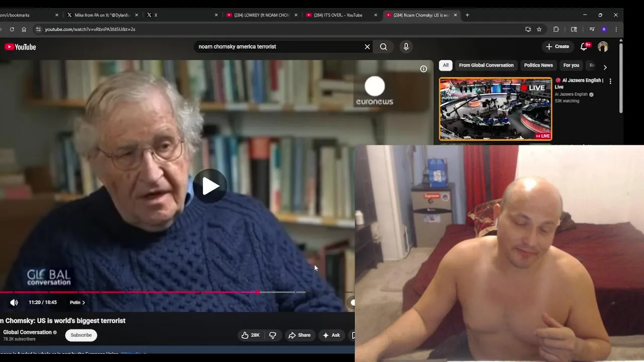Open a new browser tab
Image resolution: width=644 pixels, height=362 pixels.
click(467, 15)
